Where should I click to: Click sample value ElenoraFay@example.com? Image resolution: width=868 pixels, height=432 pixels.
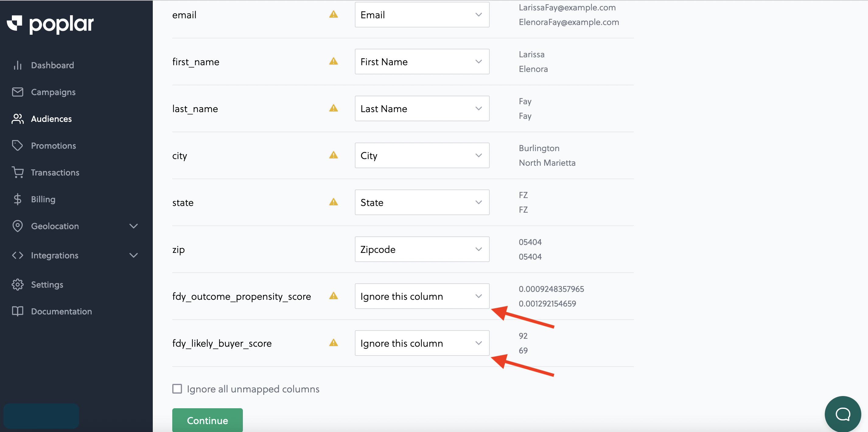click(569, 22)
